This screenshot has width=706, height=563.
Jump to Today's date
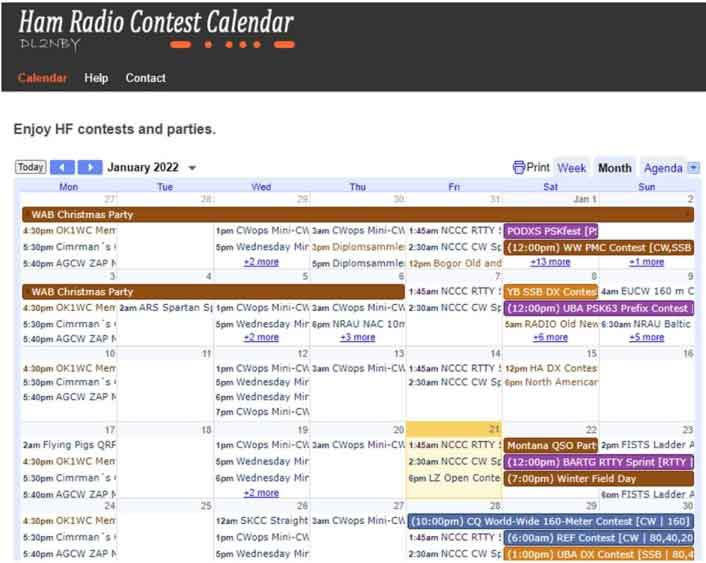click(31, 167)
